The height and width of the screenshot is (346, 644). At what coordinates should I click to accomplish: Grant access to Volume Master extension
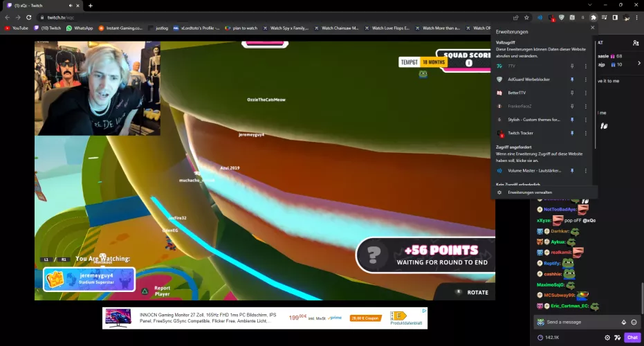click(x=530, y=170)
